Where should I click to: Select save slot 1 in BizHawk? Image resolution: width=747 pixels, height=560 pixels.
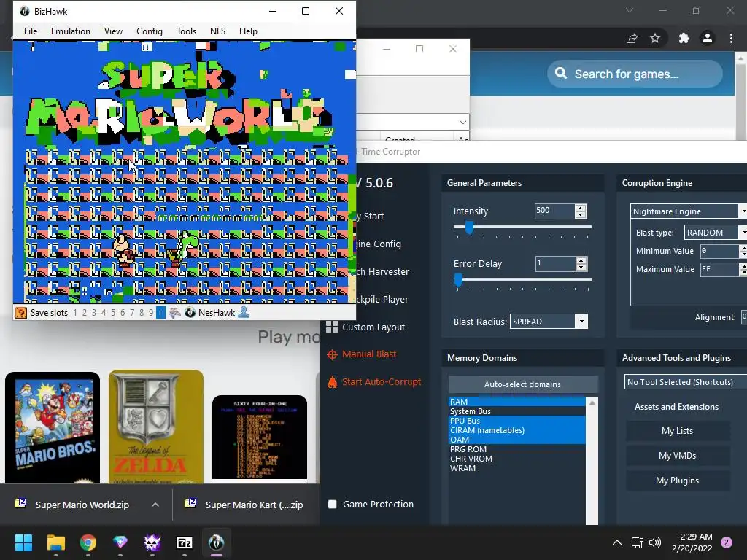pos(75,313)
